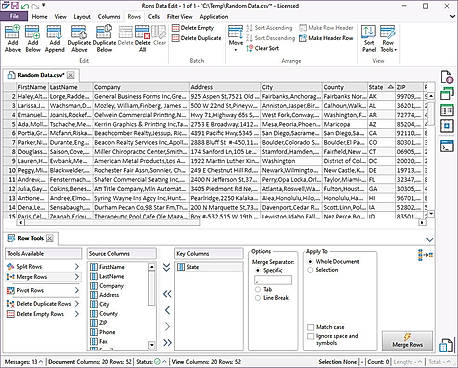Viewport: 458px width, 368px height.
Task: Select State in Key Columns list
Action: pos(209,267)
